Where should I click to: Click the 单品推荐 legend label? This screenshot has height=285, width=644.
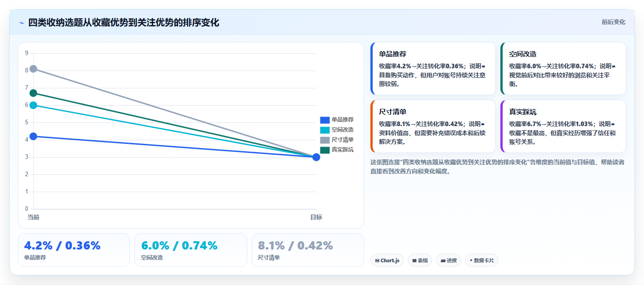(343, 120)
